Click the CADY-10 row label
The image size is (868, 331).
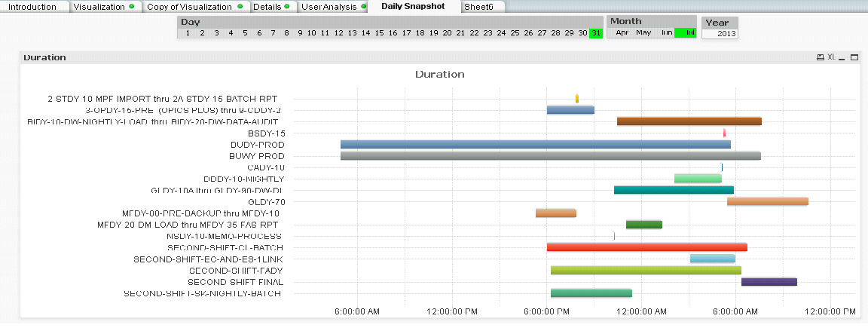[x=266, y=167]
